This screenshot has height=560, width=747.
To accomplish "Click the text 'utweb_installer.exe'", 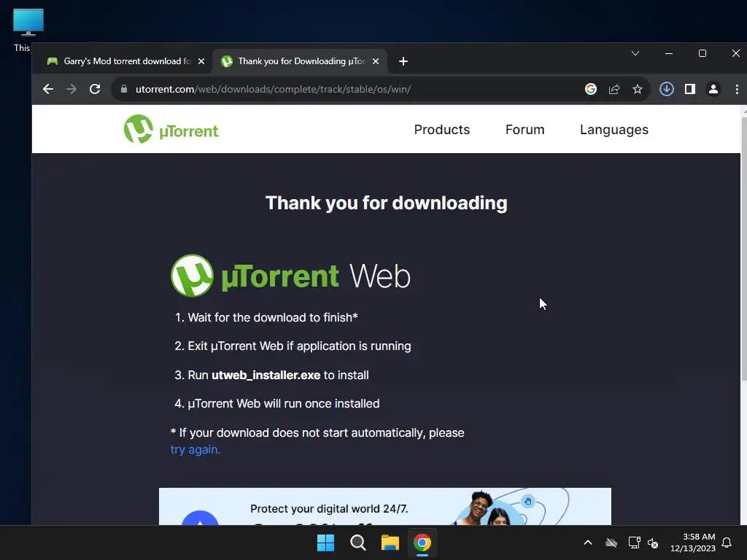I will click(x=266, y=376).
